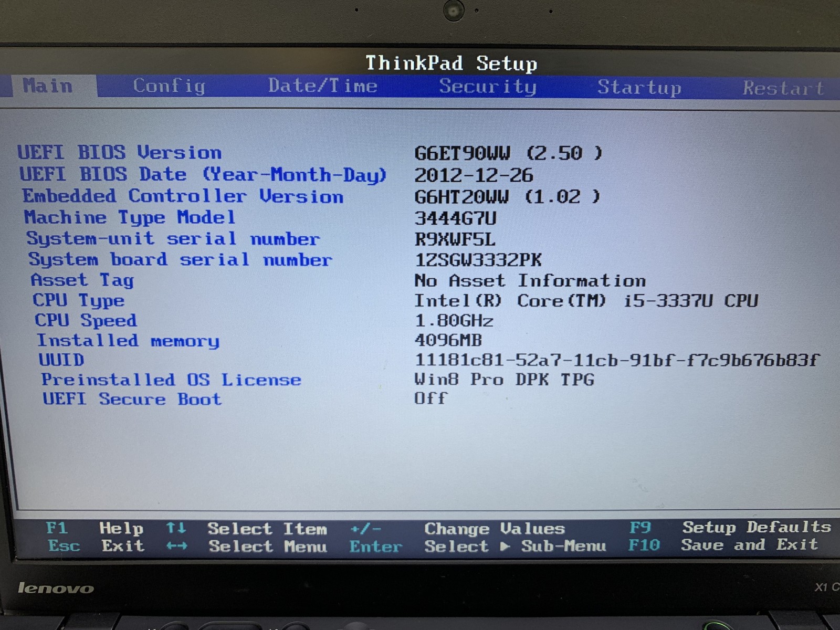
Task: Select System-unit serial number label
Action: point(173,238)
